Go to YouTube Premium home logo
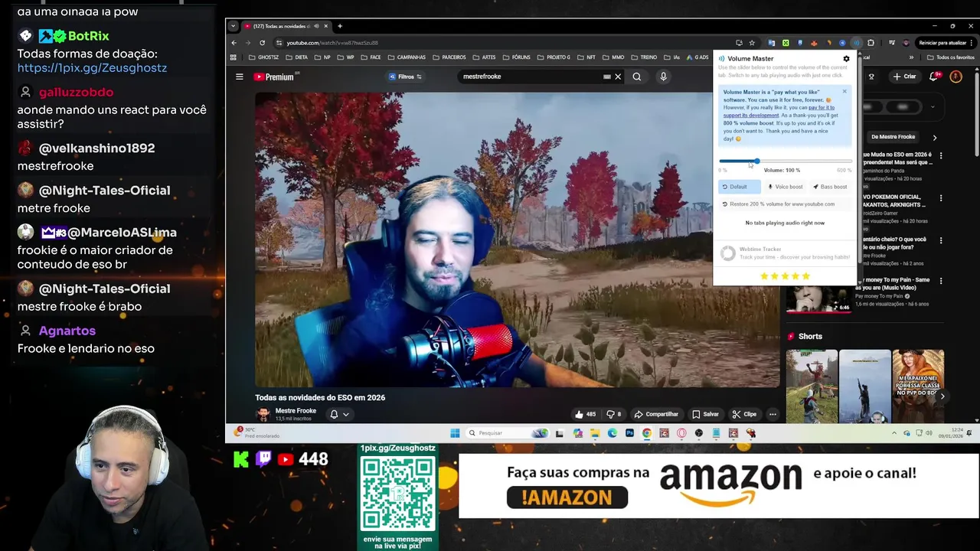This screenshot has height=551, width=980. 274,77
